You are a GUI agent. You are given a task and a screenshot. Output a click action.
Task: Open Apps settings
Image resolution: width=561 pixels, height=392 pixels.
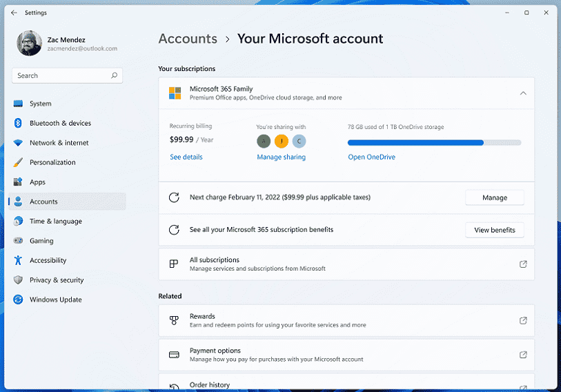(x=67, y=182)
